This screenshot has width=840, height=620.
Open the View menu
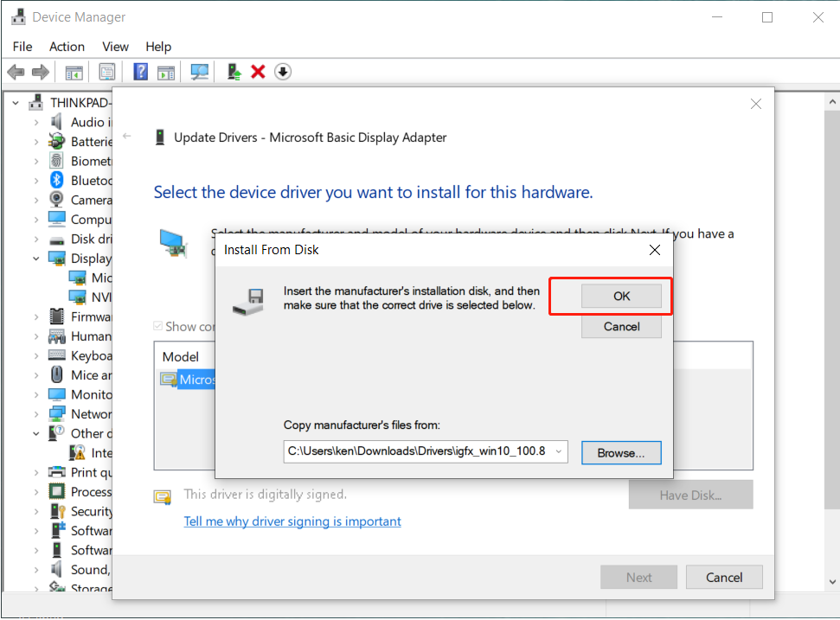pyautogui.click(x=115, y=47)
